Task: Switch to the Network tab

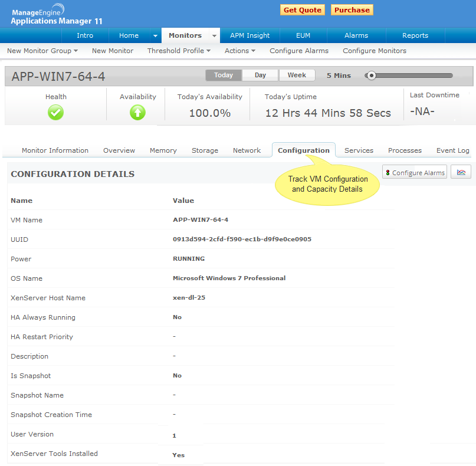Action: (x=247, y=150)
